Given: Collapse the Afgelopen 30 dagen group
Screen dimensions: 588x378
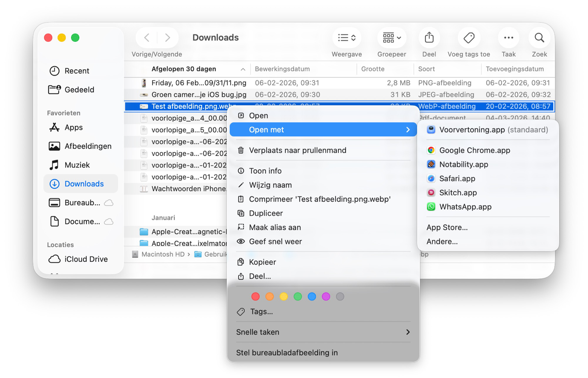Looking at the screenshot, I should (242, 69).
